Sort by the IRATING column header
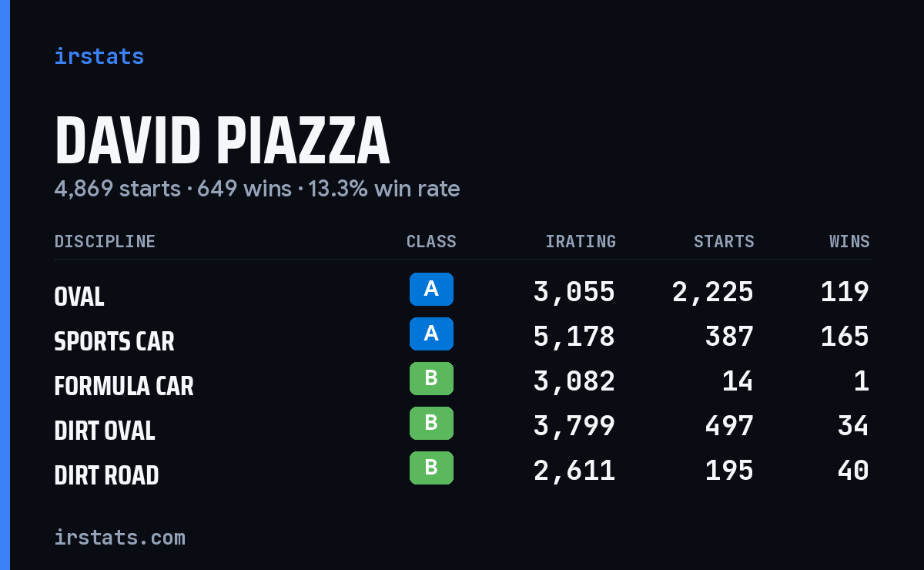The height and width of the screenshot is (570, 924). (581, 242)
